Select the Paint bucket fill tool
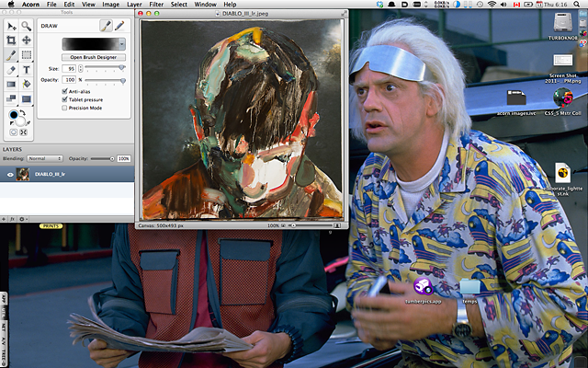Viewport: 588px width, 368px height. coord(27,84)
